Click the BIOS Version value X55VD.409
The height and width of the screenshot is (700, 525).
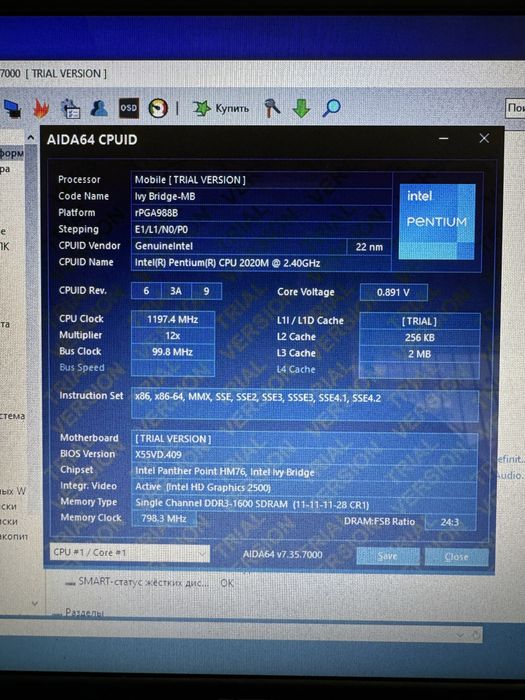click(x=304, y=455)
